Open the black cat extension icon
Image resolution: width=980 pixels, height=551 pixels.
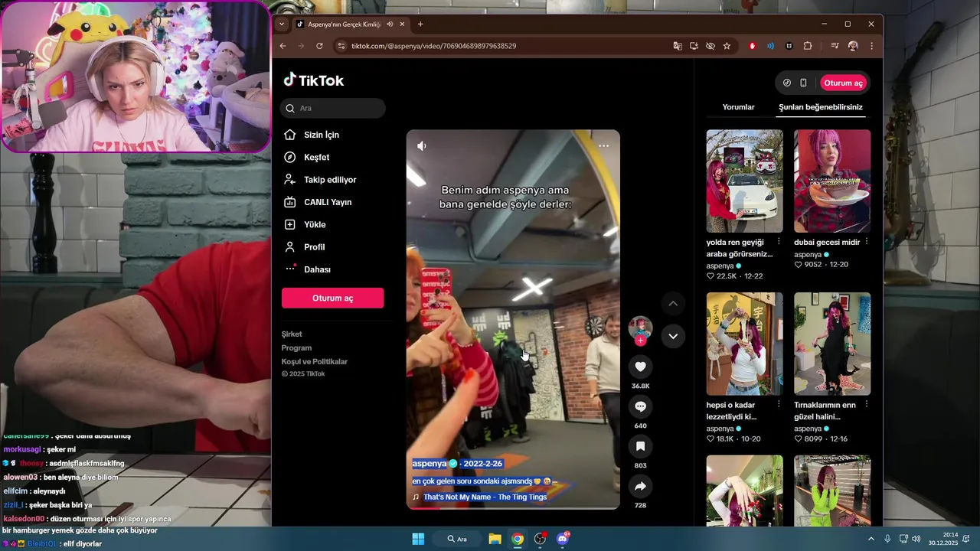789,46
